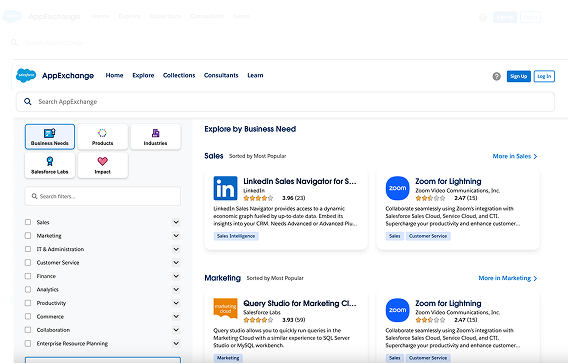Screen dimensions: 568x364
Task: Check the Finance filter checkbox
Action: tap(28, 276)
